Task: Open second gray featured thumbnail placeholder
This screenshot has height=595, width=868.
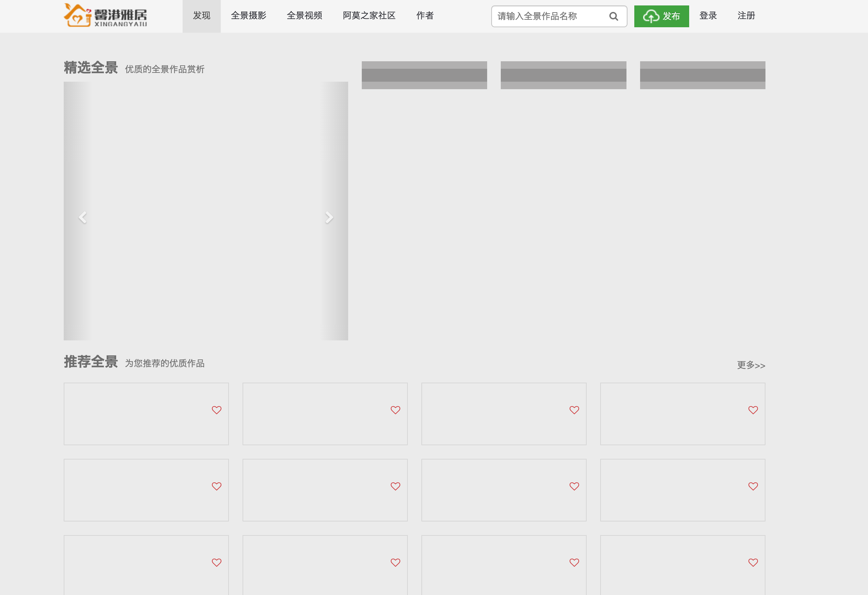Action: (563, 75)
